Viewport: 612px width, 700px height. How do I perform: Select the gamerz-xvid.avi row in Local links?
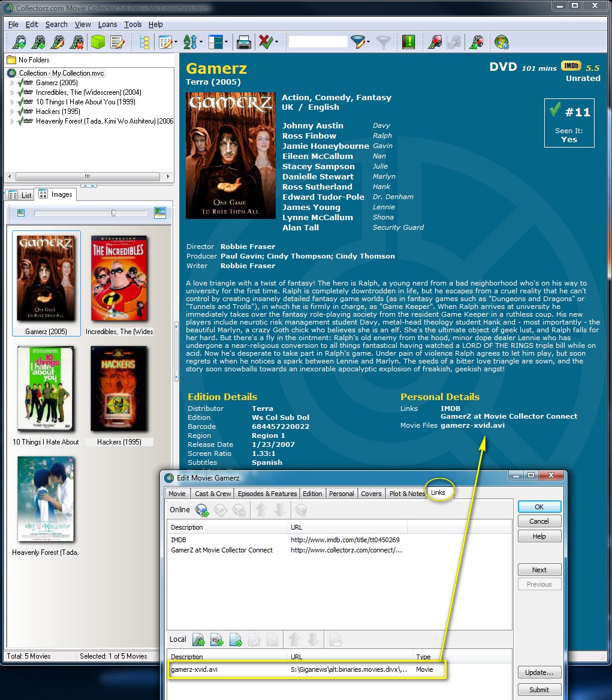pyautogui.click(x=307, y=669)
